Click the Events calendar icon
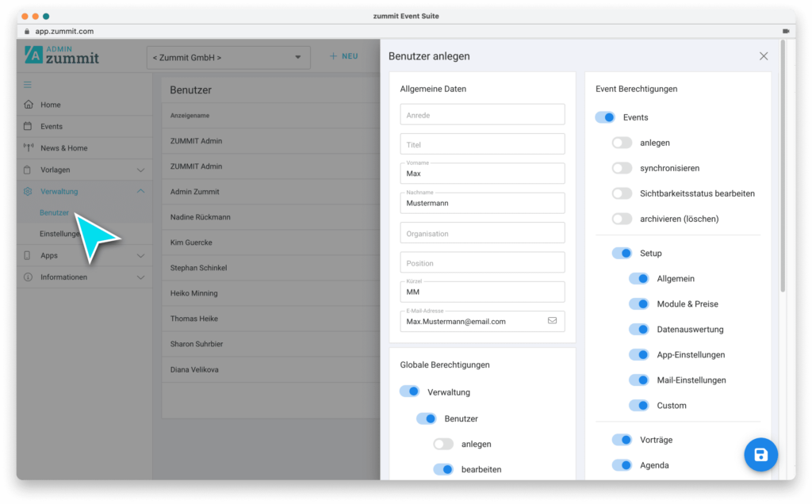812x504 pixels. (x=29, y=126)
